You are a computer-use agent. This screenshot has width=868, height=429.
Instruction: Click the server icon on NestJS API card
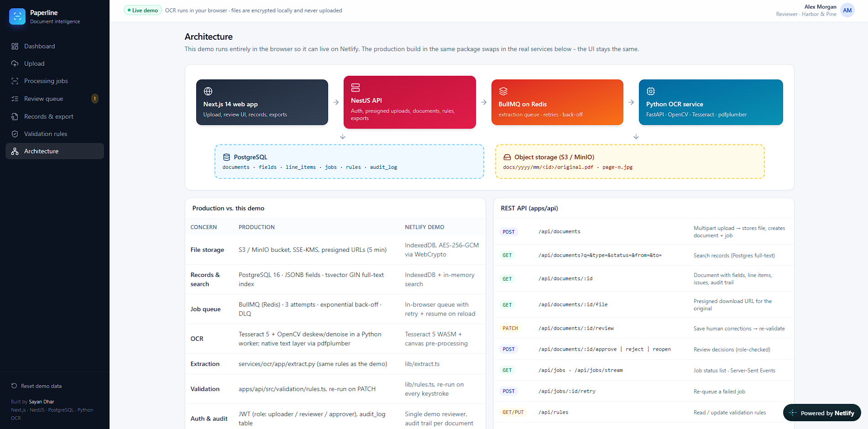point(356,88)
